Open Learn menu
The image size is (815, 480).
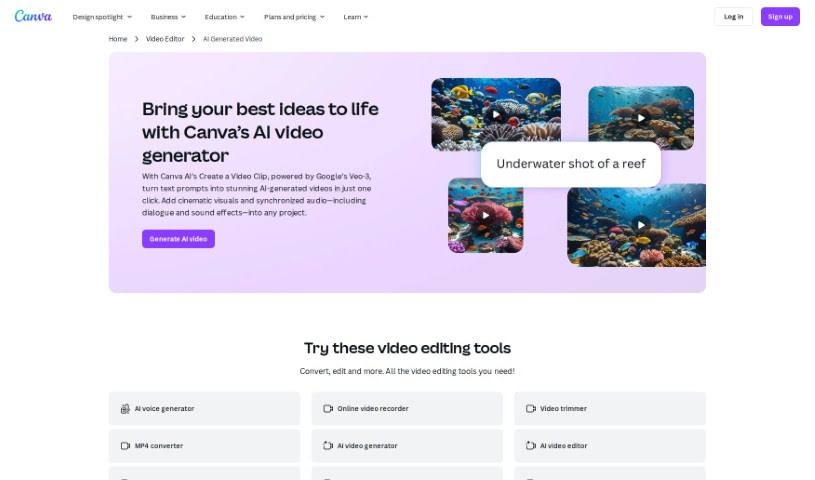(356, 17)
